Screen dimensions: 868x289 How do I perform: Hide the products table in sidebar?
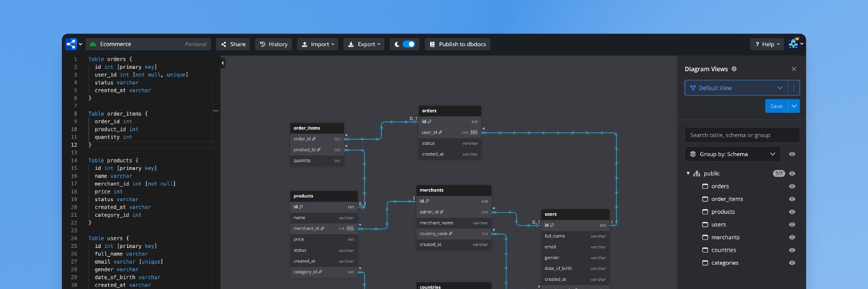[x=792, y=212]
